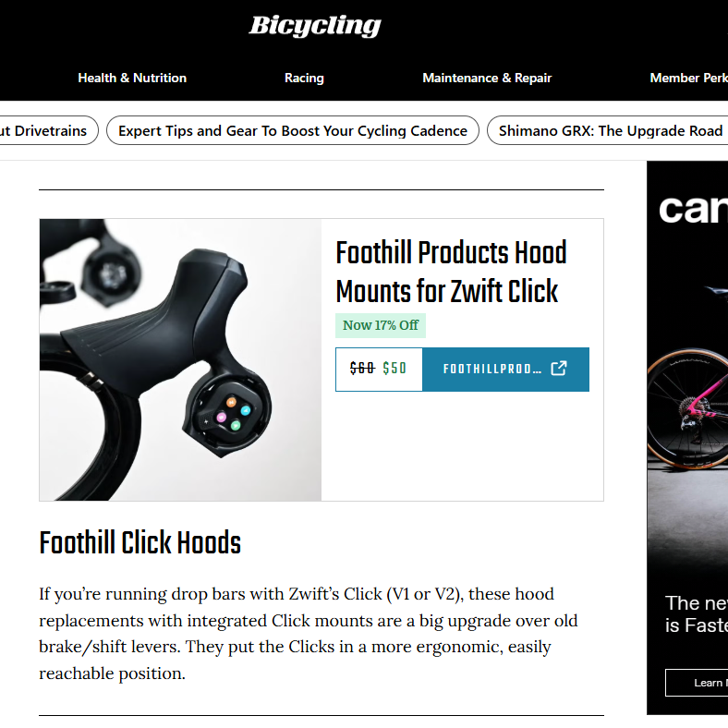Click the Bicycling logo
This screenshot has width=728, height=728.
pos(315,27)
